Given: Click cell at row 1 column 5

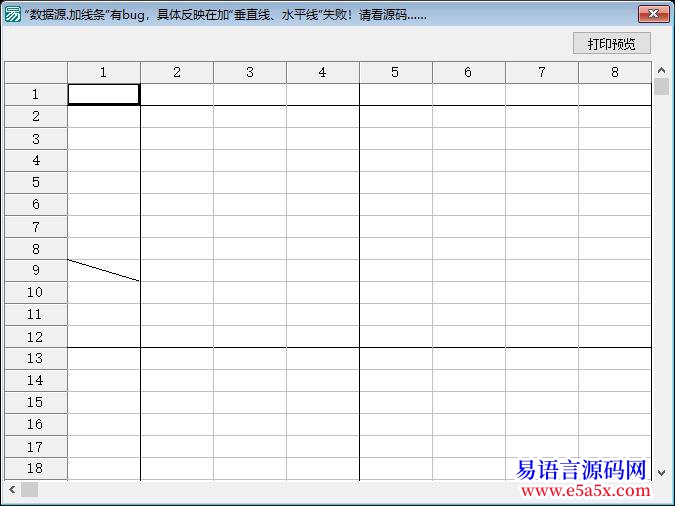Looking at the screenshot, I should (396, 94).
